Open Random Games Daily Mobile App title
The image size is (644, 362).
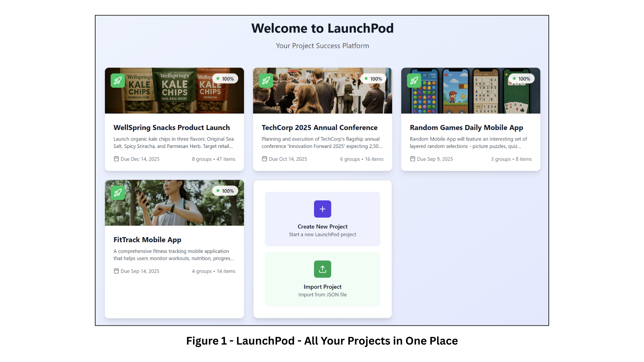[x=466, y=128]
